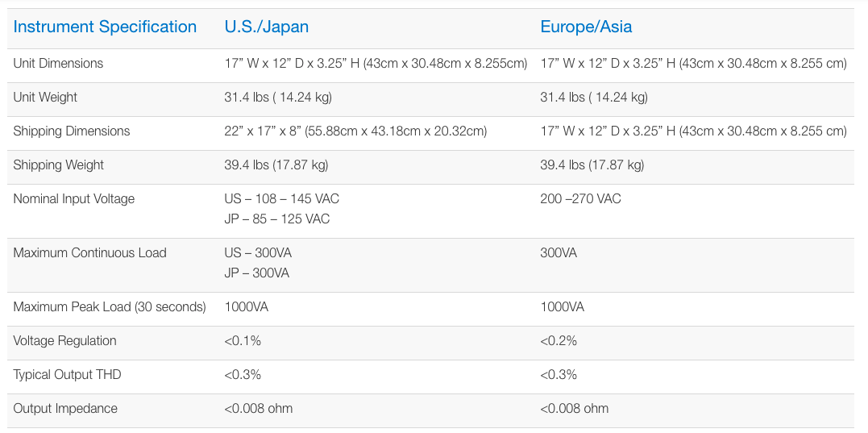Click the Maximum Continuous Load label
Screen dimensions: 868x433
click(x=89, y=253)
